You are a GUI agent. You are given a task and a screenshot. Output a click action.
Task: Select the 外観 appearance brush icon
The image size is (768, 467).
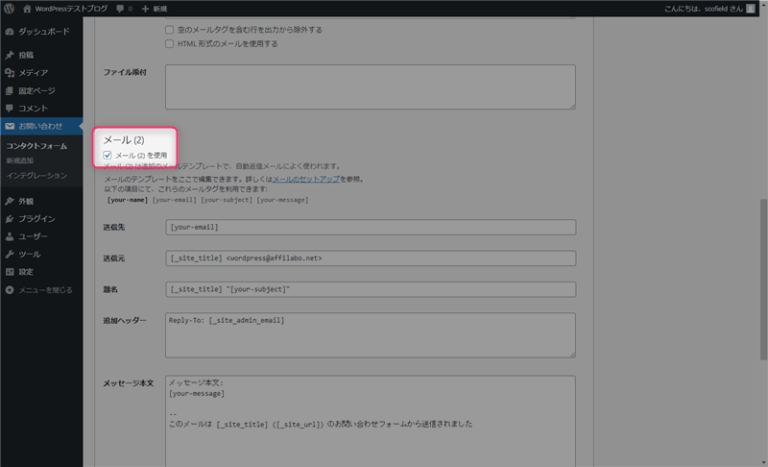point(10,201)
